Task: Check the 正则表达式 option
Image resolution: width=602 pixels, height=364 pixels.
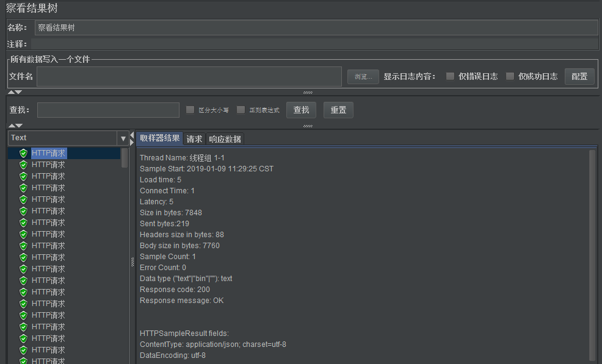Action: click(x=241, y=110)
